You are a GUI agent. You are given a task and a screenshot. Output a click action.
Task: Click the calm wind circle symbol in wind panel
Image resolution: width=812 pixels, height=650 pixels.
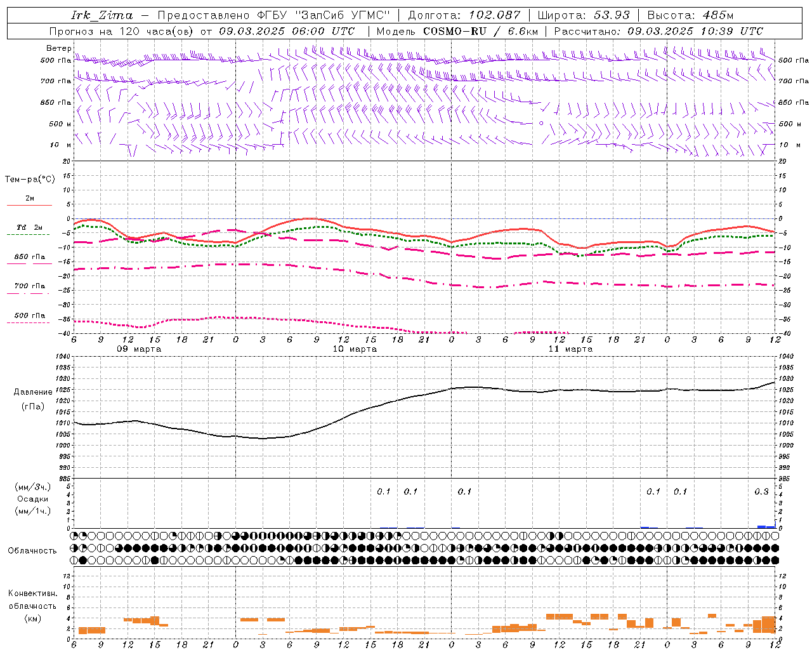(541, 123)
